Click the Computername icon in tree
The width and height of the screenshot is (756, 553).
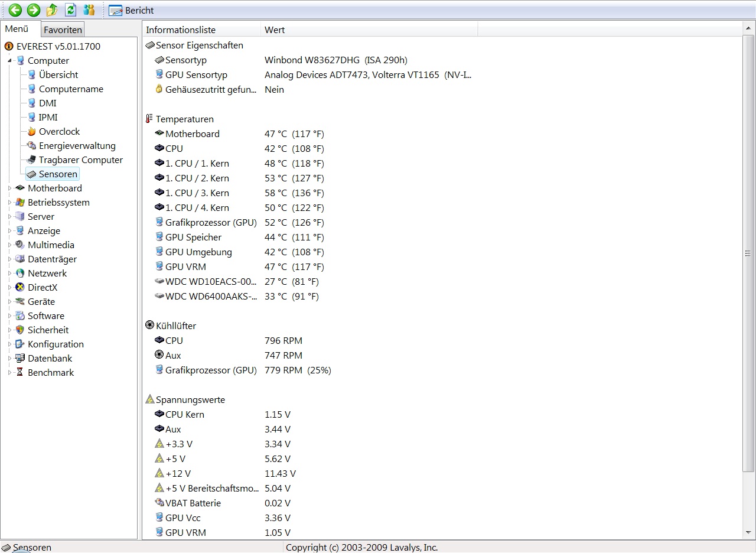32,89
